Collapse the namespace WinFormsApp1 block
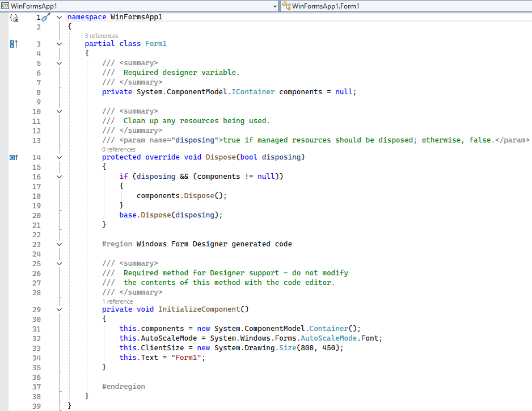532x411 pixels. [x=60, y=18]
